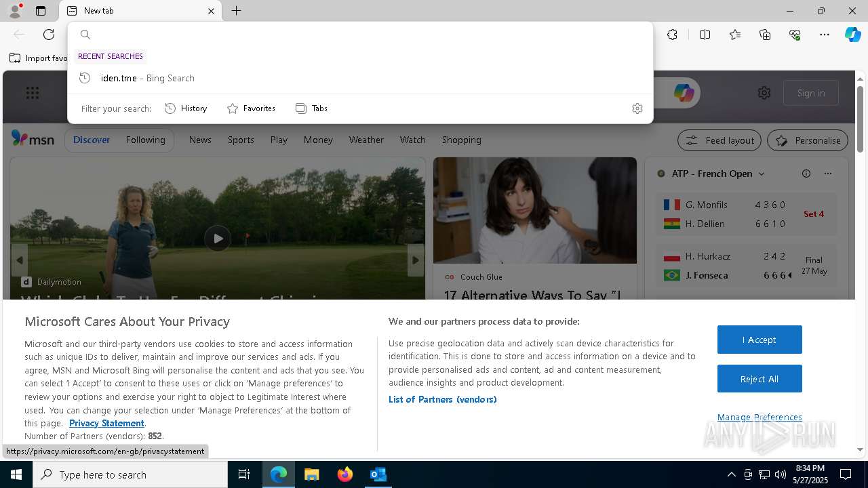868x488 pixels.
Task: Open the Watch section
Action: pyautogui.click(x=412, y=140)
